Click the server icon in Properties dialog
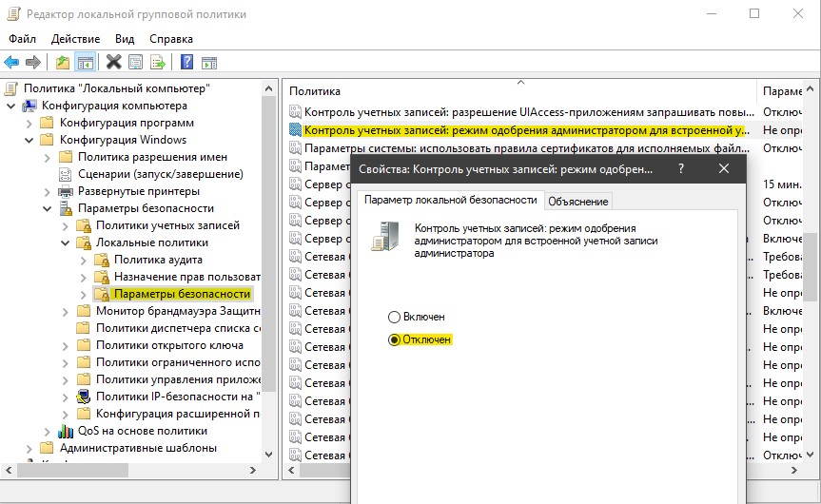821x504 pixels. point(386,236)
